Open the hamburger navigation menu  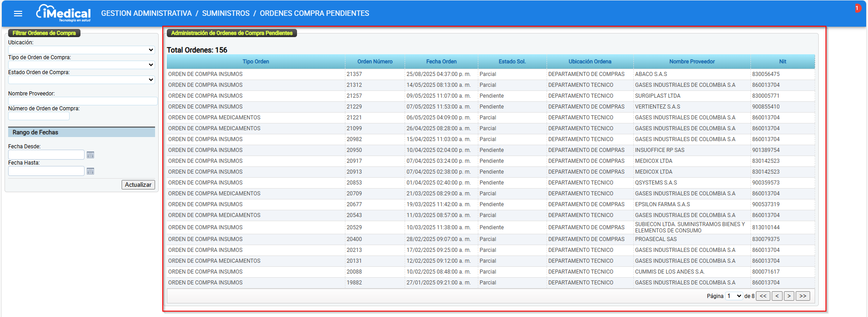[x=18, y=14]
